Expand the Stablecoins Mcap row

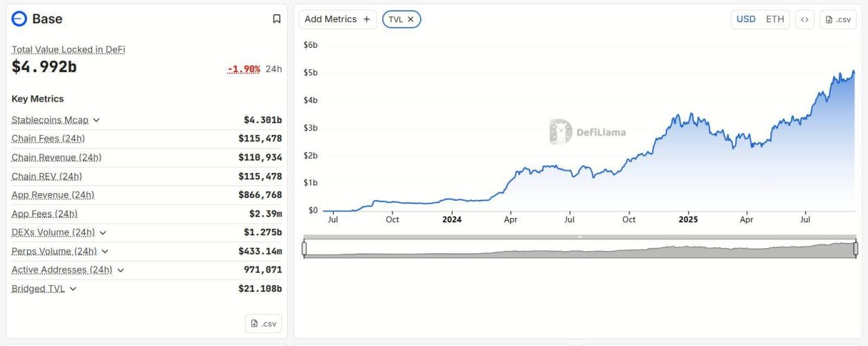96,120
